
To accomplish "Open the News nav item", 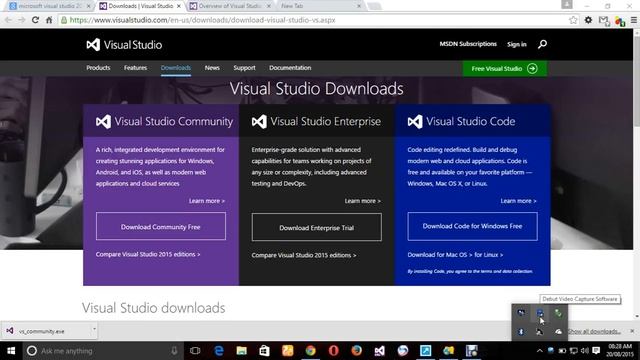I will (212, 68).
